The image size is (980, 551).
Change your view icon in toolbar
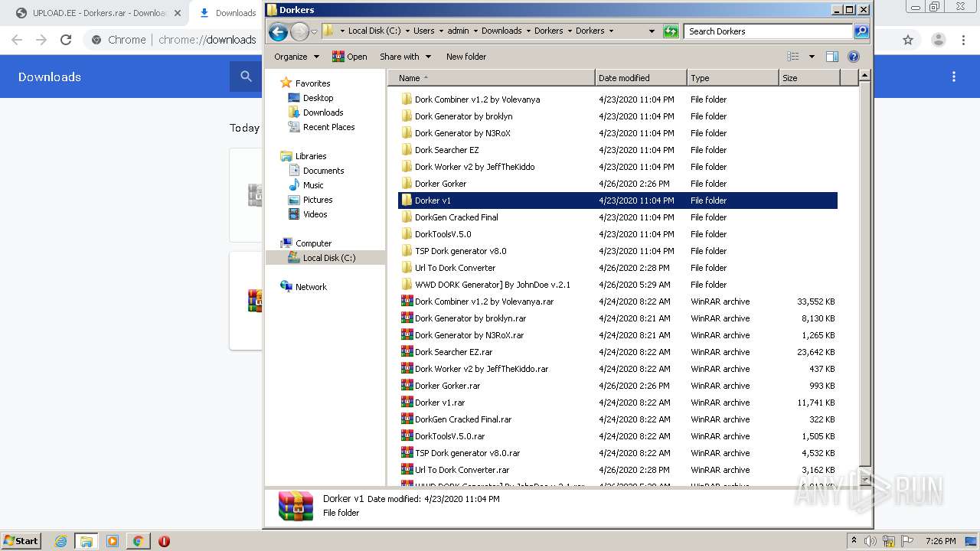[x=793, y=57]
